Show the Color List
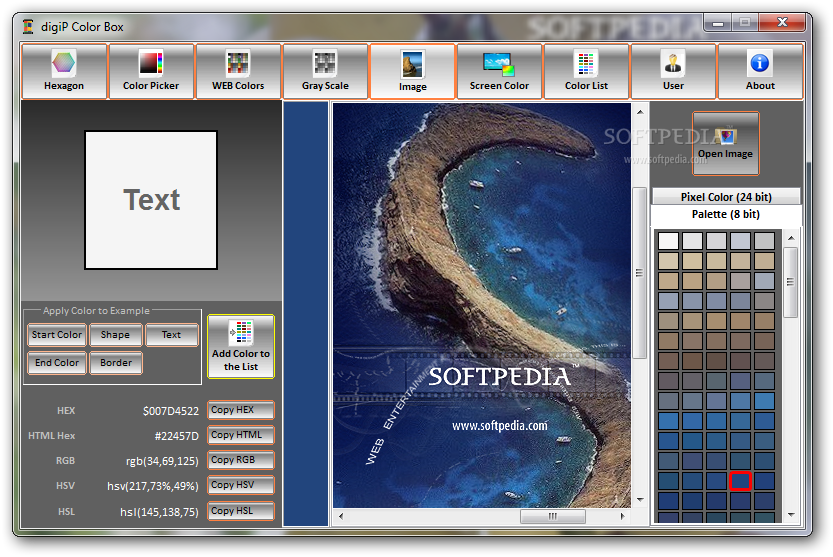833x557 pixels. (x=586, y=71)
